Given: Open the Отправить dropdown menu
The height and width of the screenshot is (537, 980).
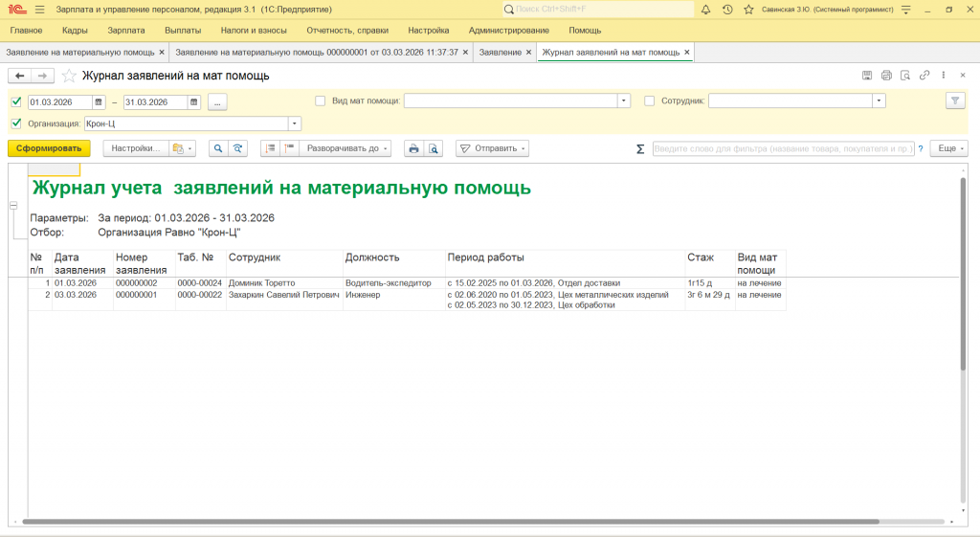Looking at the screenshot, I should tap(493, 148).
